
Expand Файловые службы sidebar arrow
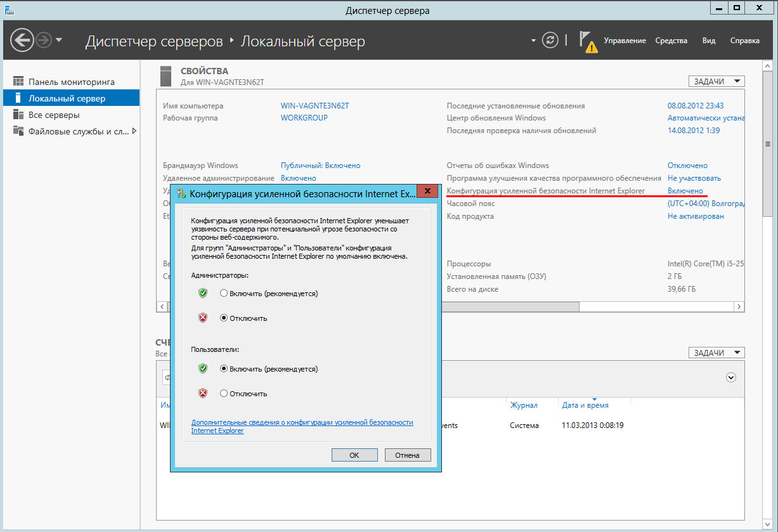[x=134, y=131]
